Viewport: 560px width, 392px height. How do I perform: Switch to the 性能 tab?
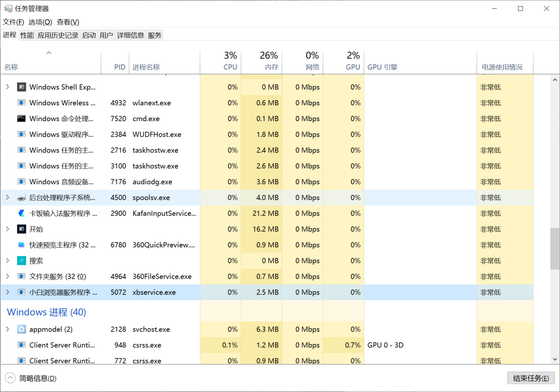27,35
